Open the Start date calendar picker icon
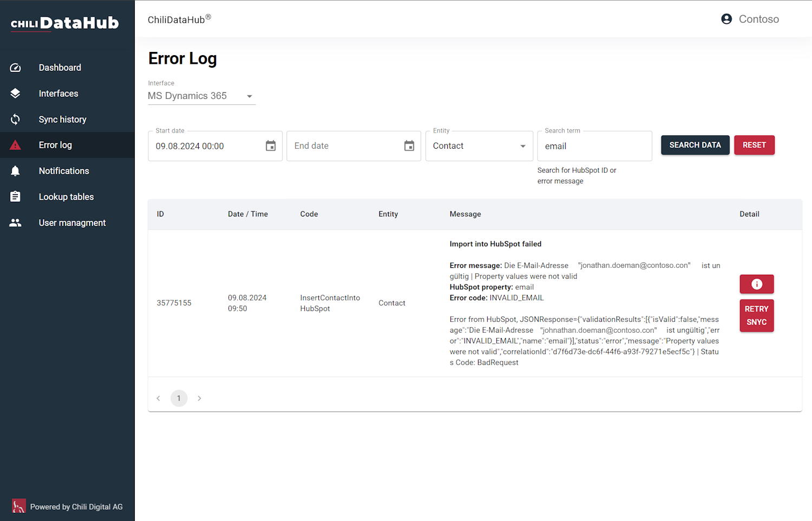The height and width of the screenshot is (521, 812). (271, 146)
